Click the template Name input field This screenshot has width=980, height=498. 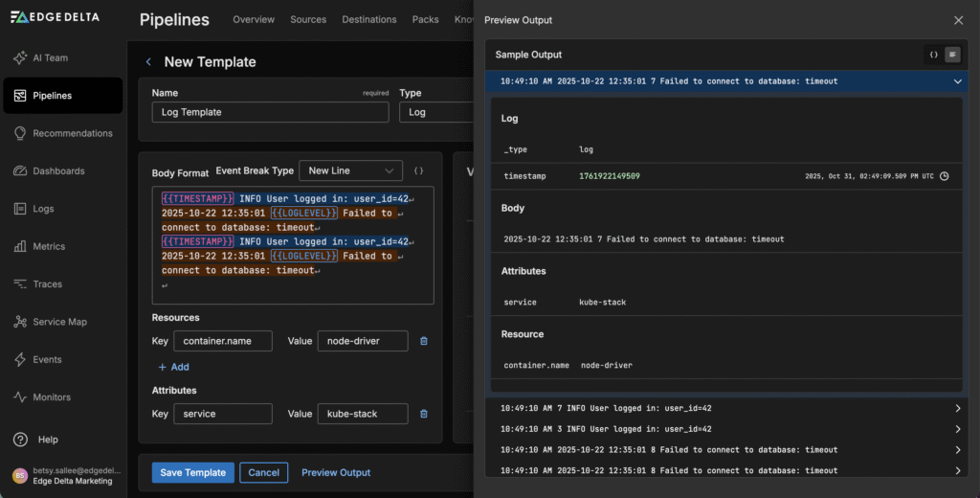(270, 112)
